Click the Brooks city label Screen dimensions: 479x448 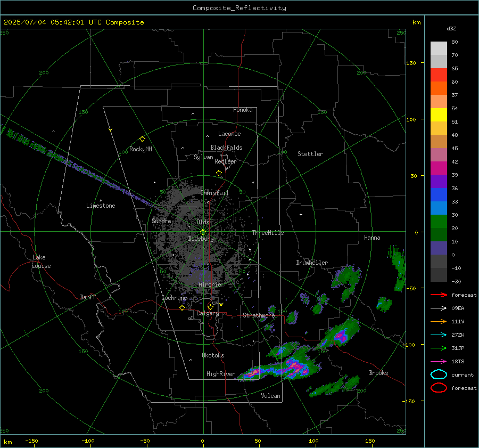378,373
